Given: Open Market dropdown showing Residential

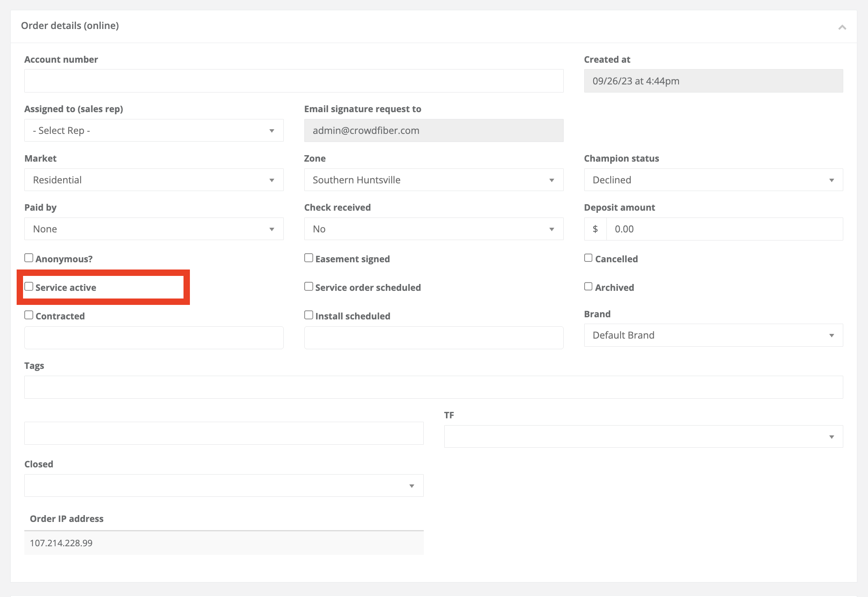Looking at the screenshot, I should click(x=154, y=180).
